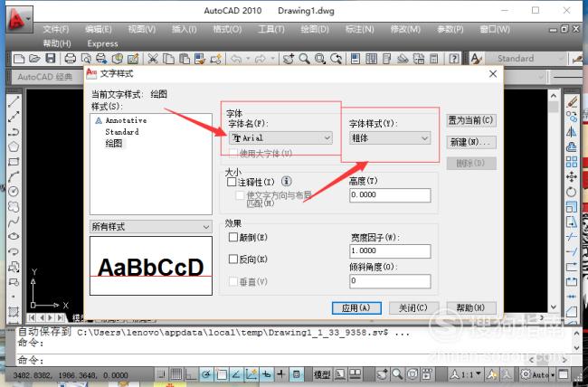Screen dimensions: 588x387
Task: Toggle grid display in status bar
Action: pyautogui.click(x=176, y=374)
